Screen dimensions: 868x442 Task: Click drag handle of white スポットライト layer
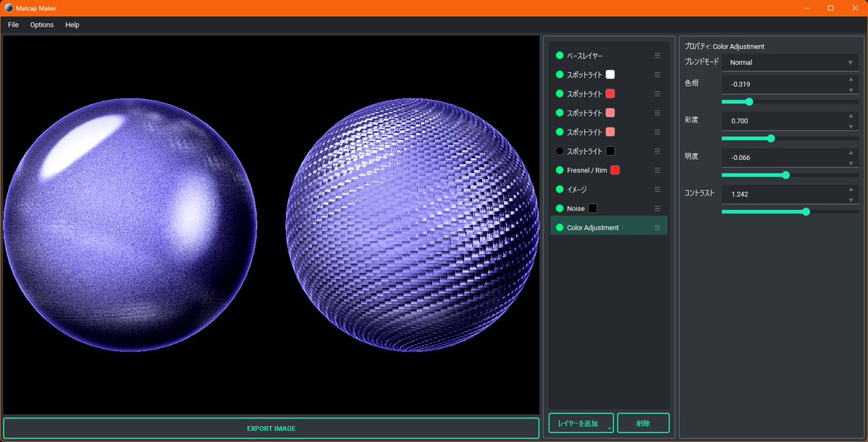click(657, 75)
